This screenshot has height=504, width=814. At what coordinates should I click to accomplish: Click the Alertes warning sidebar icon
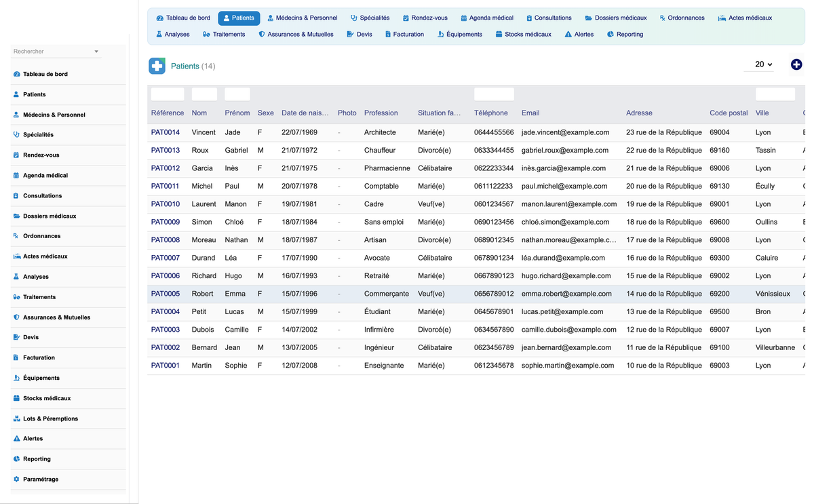pyautogui.click(x=16, y=439)
